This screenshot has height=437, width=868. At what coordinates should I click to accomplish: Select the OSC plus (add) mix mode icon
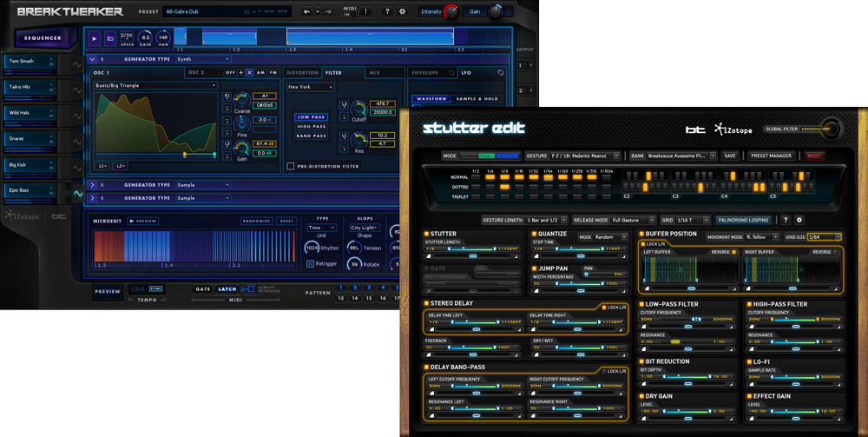[x=240, y=73]
